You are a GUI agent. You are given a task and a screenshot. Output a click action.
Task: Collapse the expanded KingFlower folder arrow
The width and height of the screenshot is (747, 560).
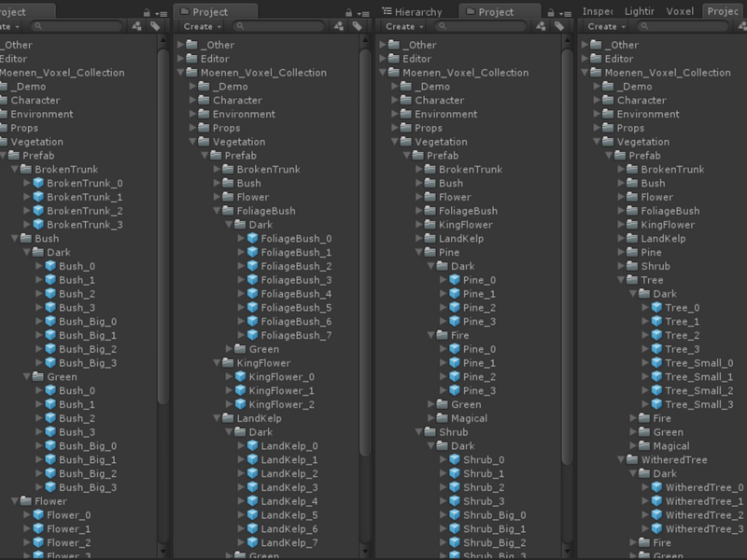(217, 362)
